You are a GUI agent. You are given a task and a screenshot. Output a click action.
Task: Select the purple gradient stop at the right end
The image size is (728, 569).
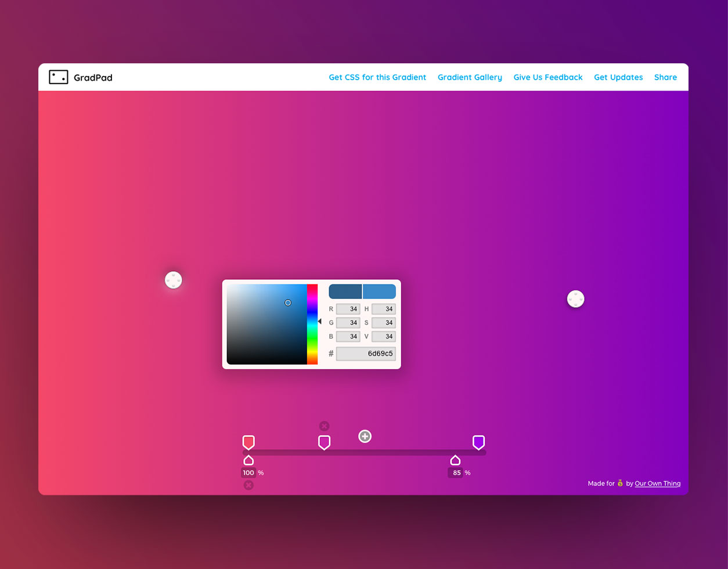(478, 442)
